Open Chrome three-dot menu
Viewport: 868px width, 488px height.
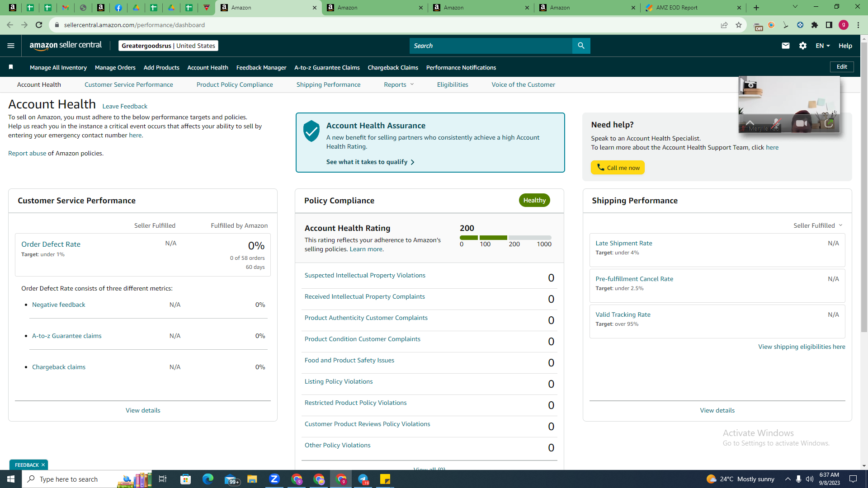(x=858, y=25)
